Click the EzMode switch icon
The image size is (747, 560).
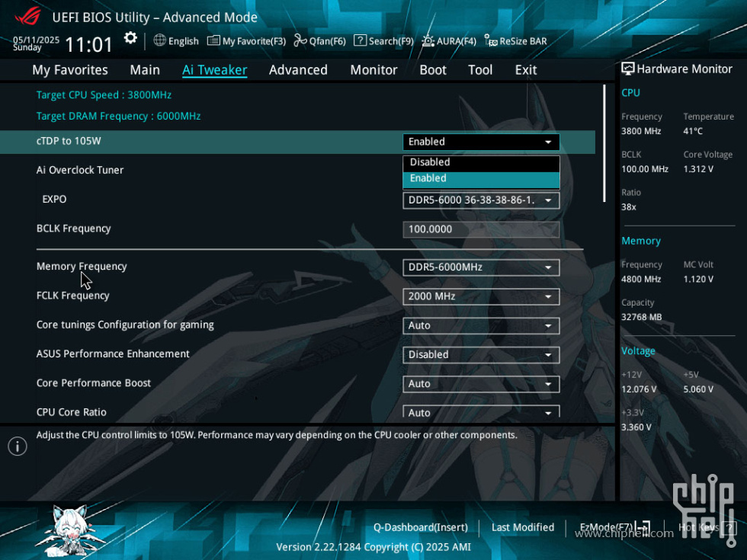coord(643,527)
